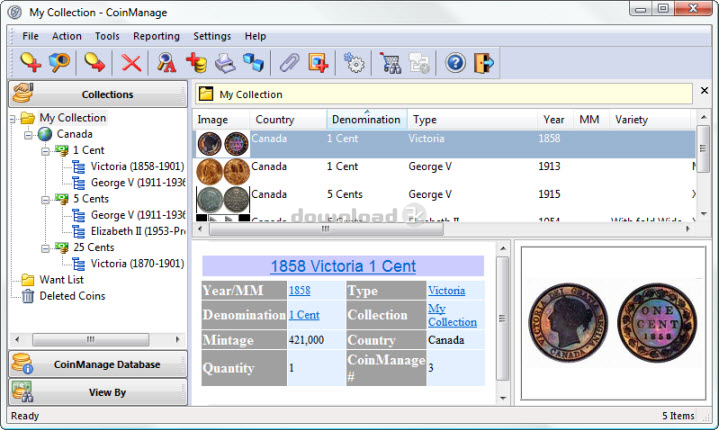Open the CoinManage Database panel

tap(98, 364)
